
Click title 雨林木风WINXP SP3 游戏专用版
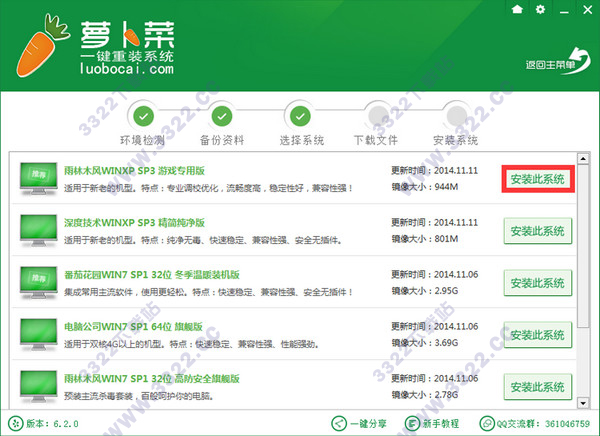click(x=134, y=171)
